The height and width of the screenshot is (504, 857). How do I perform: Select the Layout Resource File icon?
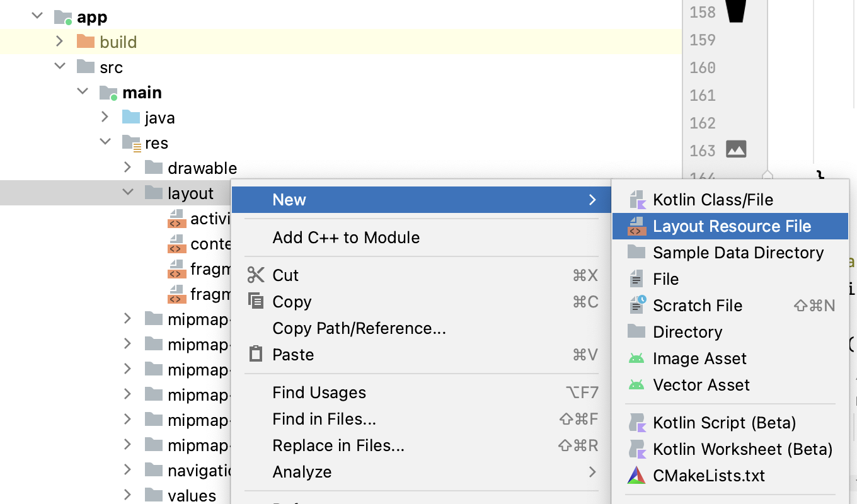(638, 226)
